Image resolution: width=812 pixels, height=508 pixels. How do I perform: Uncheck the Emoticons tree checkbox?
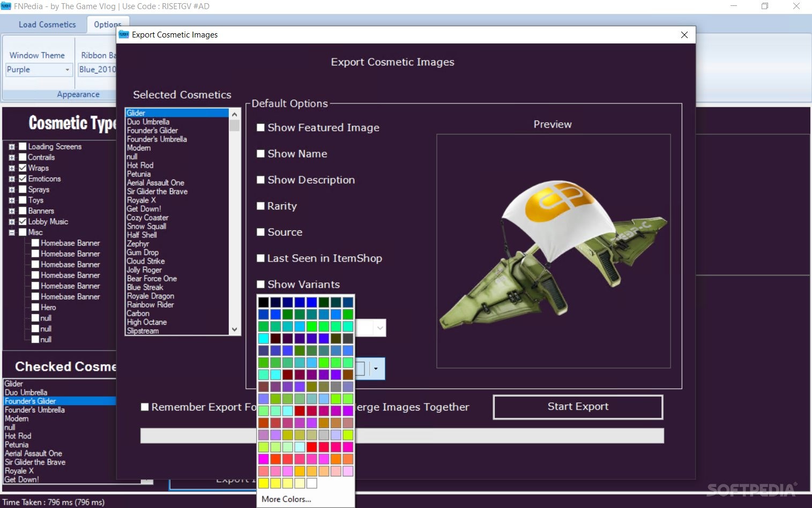[x=23, y=178]
